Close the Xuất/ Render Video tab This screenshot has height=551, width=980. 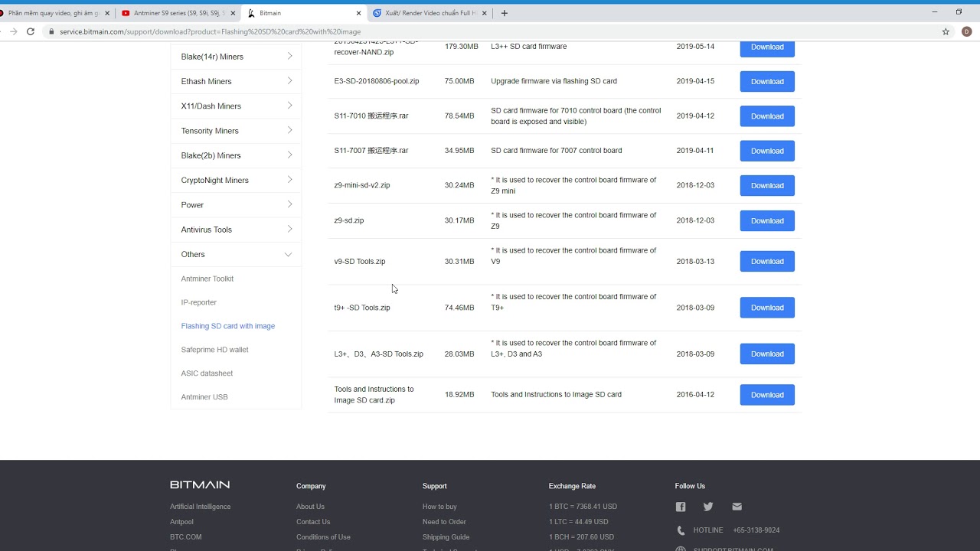484,13
